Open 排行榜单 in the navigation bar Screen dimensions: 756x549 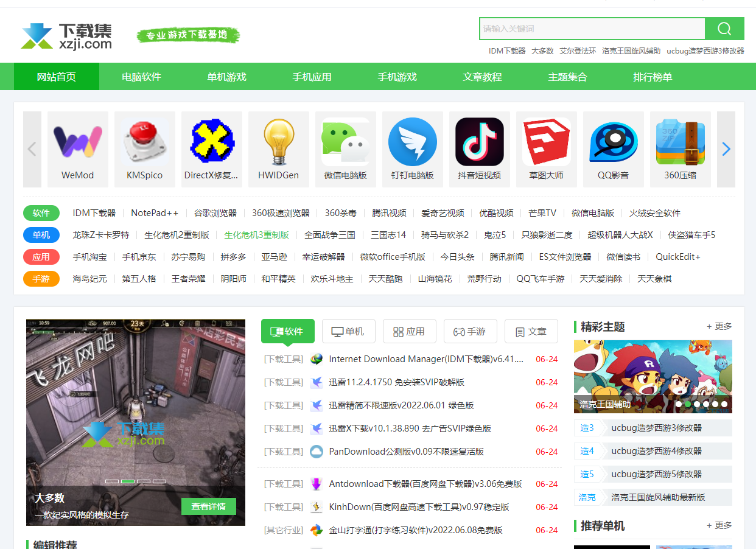(653, 77)
